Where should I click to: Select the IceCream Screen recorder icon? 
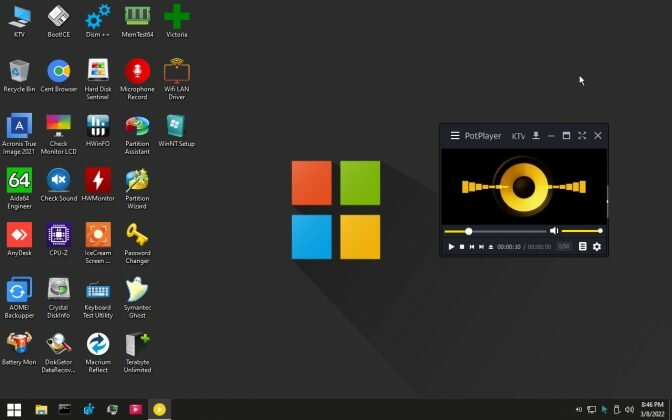point(98,243)
